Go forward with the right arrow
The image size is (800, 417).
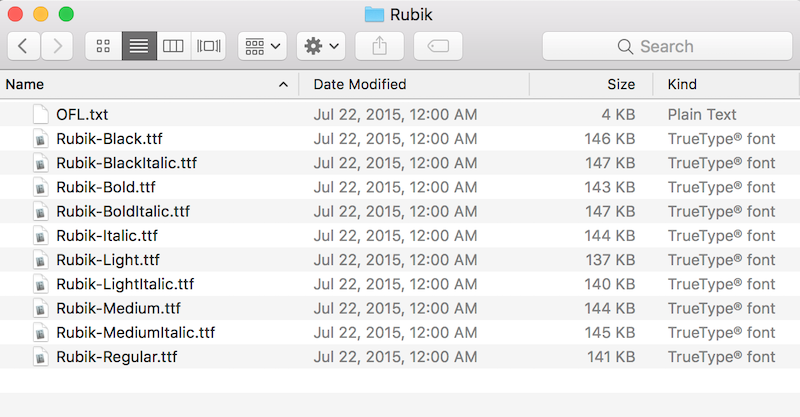point(57,46)
